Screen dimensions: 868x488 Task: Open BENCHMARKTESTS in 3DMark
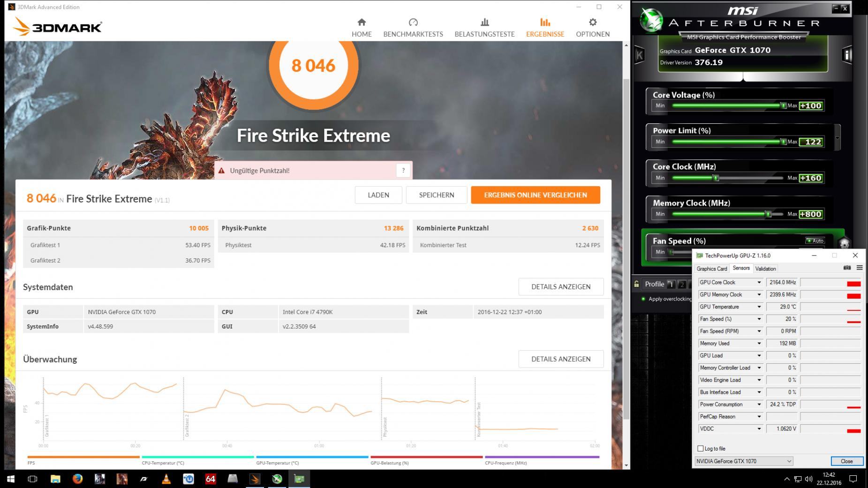coord(413,28)
